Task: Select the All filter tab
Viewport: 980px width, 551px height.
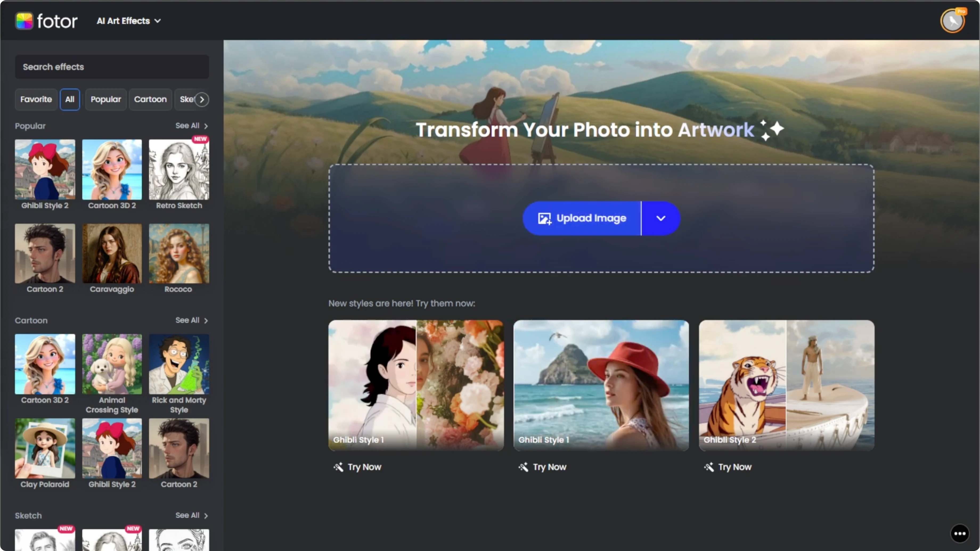Action: pos(70,99)
